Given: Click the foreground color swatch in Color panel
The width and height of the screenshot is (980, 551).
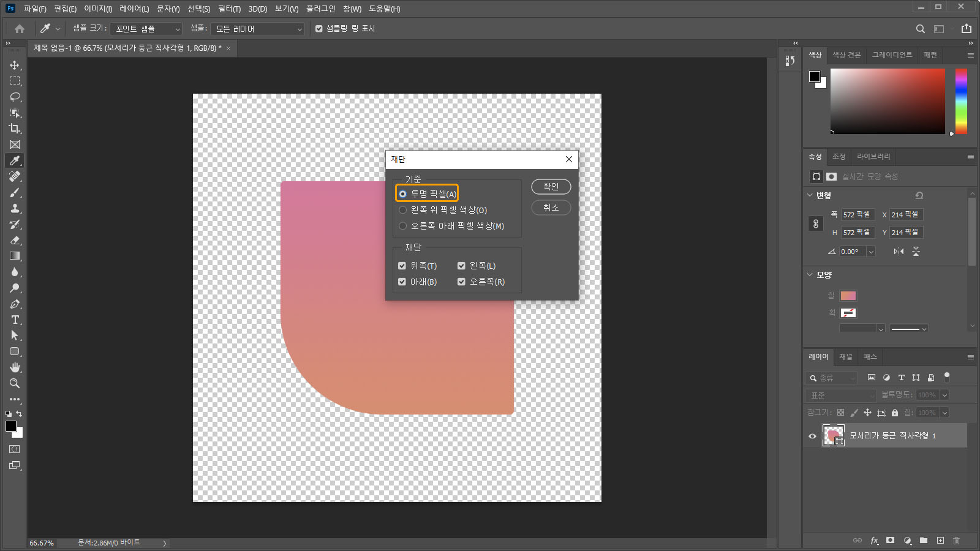Looking at the screenshot, I should click(x=815, y=77).
